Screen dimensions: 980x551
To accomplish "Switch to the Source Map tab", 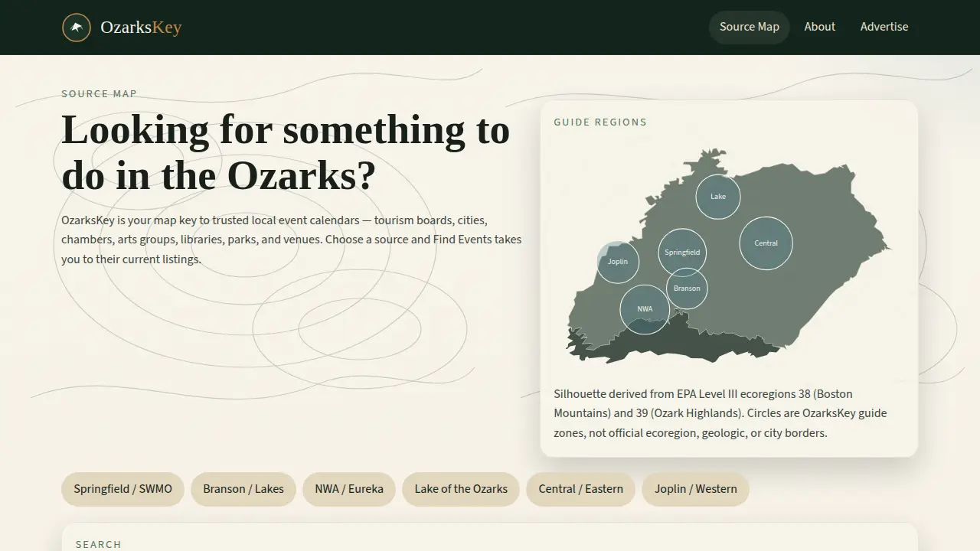I will (x=750, y=27).
